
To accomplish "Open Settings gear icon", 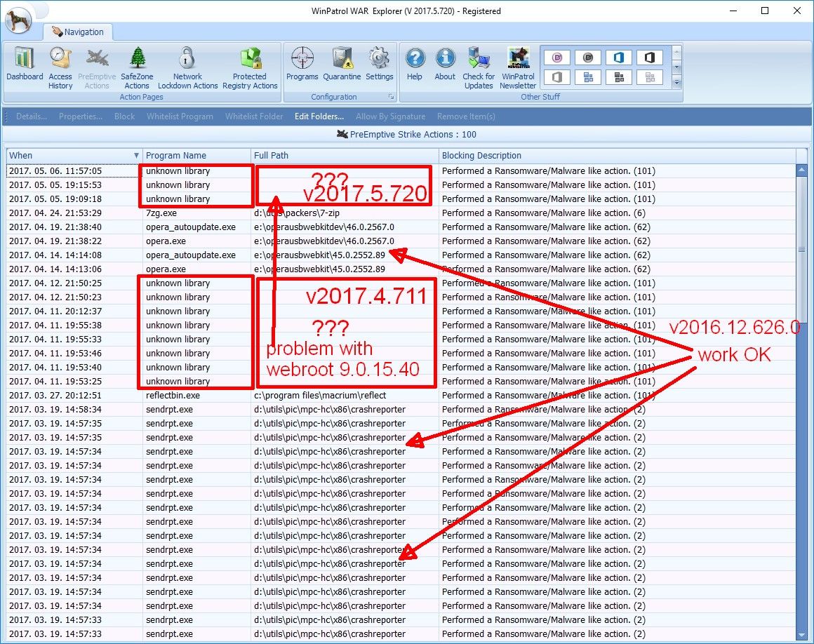I will pyautogui.click(x=379, y=65).
